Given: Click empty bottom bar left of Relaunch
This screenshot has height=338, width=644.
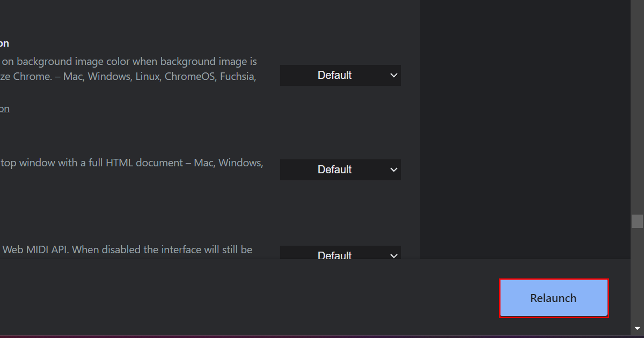Looking at the screenshot, I should [x=241, y=298].
